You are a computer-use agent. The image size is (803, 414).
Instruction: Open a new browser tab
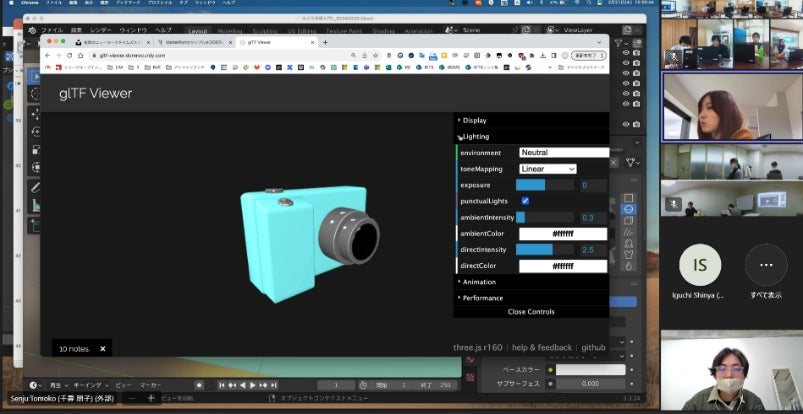pyautogui.click(x=325, y=42)
